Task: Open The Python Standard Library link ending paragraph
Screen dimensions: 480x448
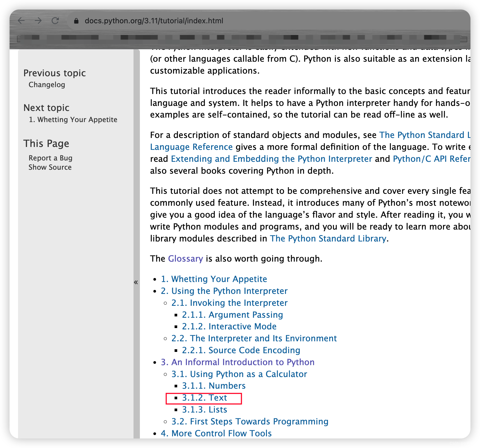Action: point(328,239)
